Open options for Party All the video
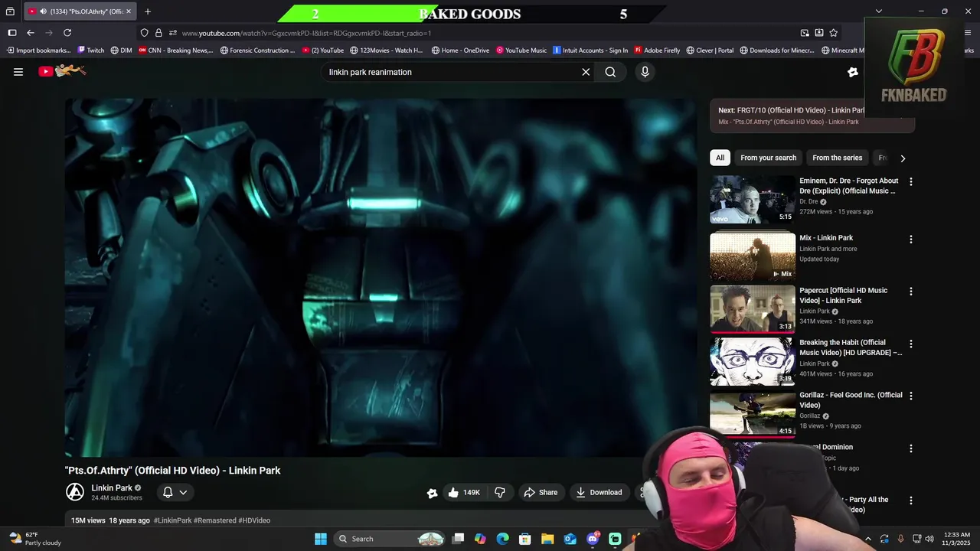The image size is (980, 551). point(910,500)
